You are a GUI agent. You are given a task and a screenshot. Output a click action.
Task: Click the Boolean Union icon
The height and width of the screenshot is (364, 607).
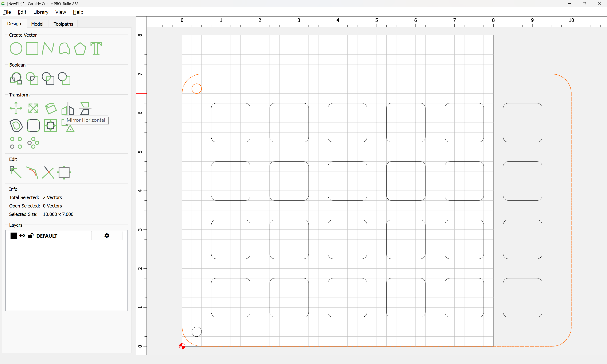[x=16, y=78]
